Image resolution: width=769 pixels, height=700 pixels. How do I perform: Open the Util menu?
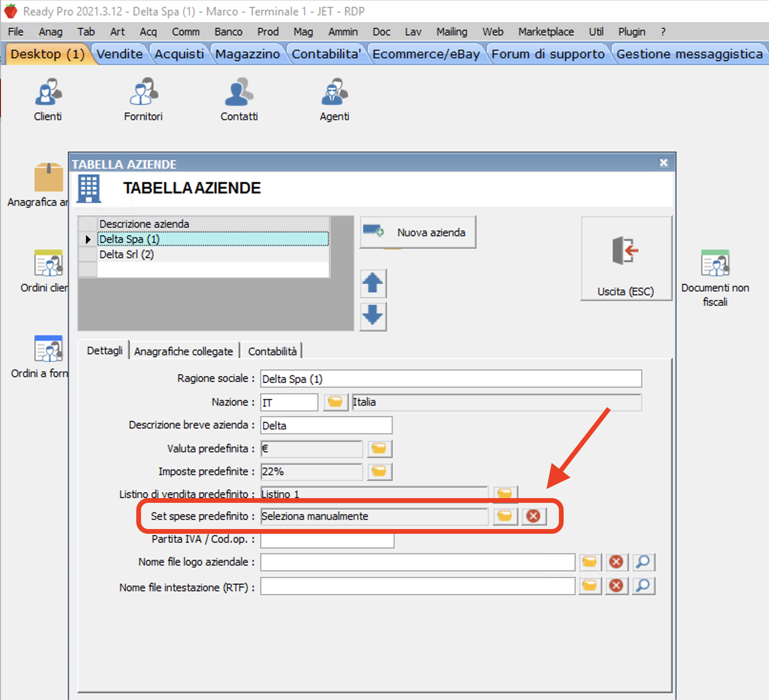pyautogui.click(x=596, y=32)
